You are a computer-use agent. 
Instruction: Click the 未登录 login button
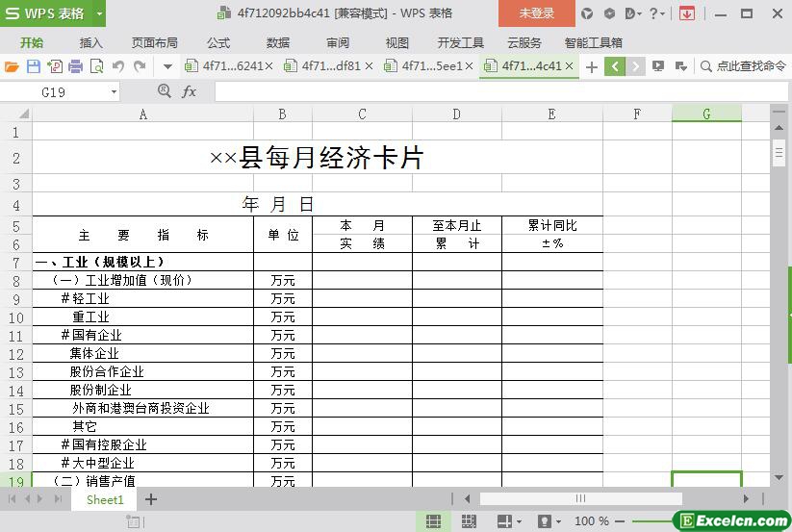tap(536, 13)
